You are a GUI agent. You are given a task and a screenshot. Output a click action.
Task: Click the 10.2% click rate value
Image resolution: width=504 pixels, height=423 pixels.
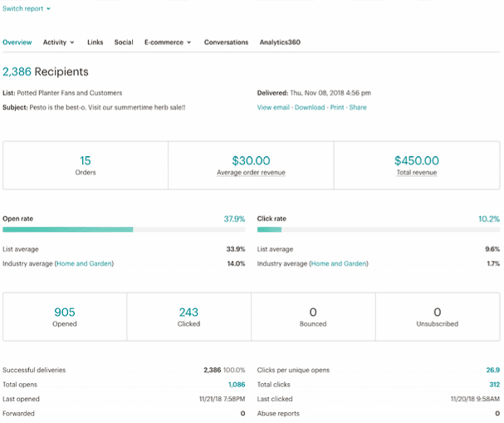coord(489,219)
